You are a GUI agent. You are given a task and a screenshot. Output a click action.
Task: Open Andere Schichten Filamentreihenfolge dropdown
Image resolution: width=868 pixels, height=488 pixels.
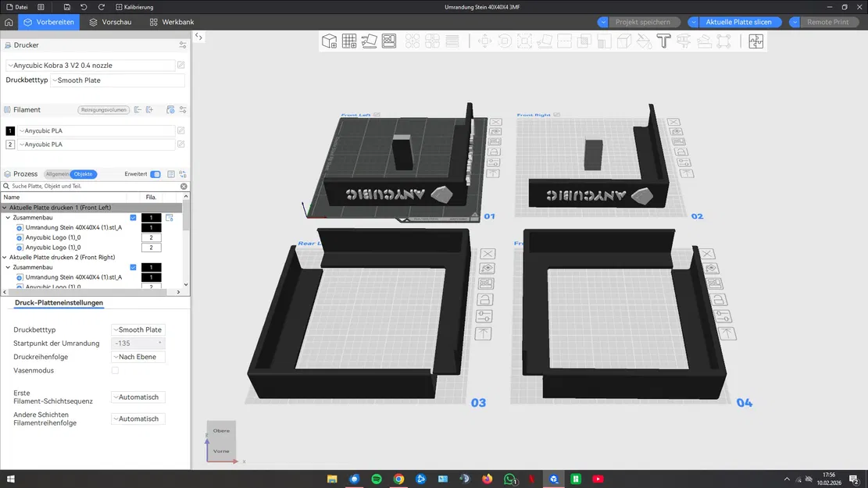[x=138, y=419]
